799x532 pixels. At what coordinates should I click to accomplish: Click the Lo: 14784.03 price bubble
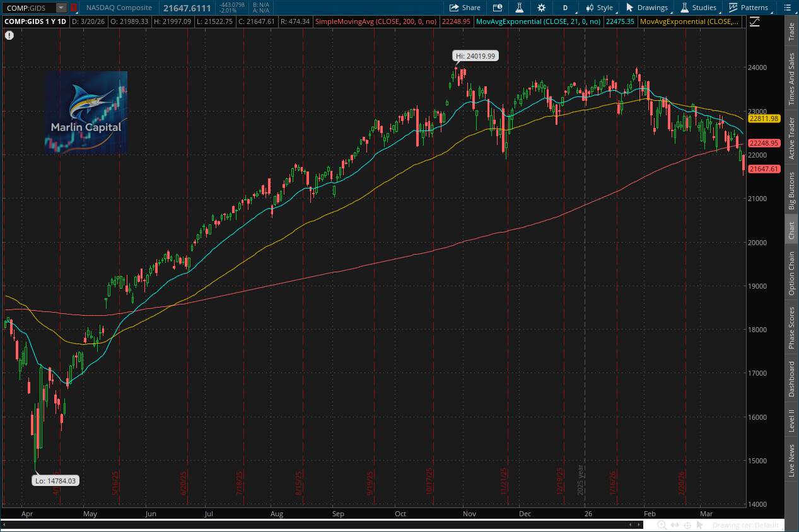click(55, 480)
